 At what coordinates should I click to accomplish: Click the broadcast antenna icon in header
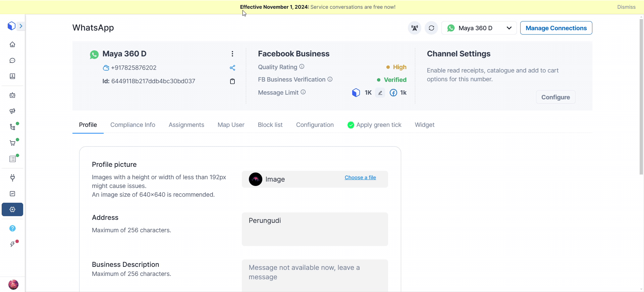click(x=415, y=28)
